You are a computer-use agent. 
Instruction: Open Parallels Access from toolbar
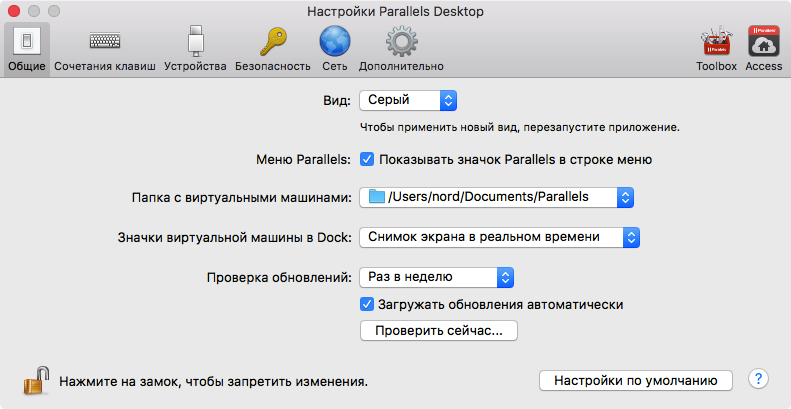click(x=764, y=48)
